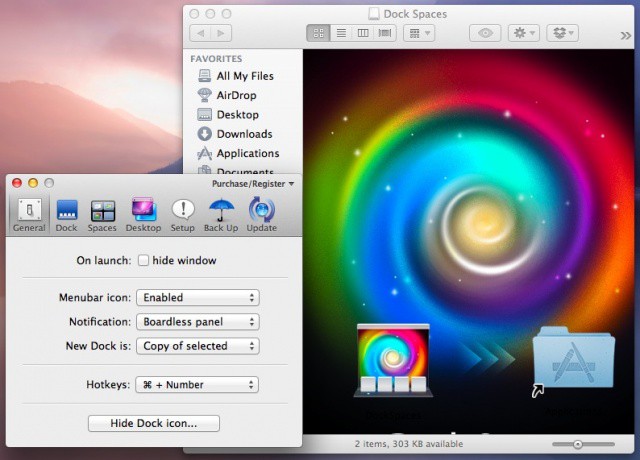The height and width of the screenshot is (460, 640).
Task: Select the General preferences pane
Action: pyautogui.click(x=29, y=215)
